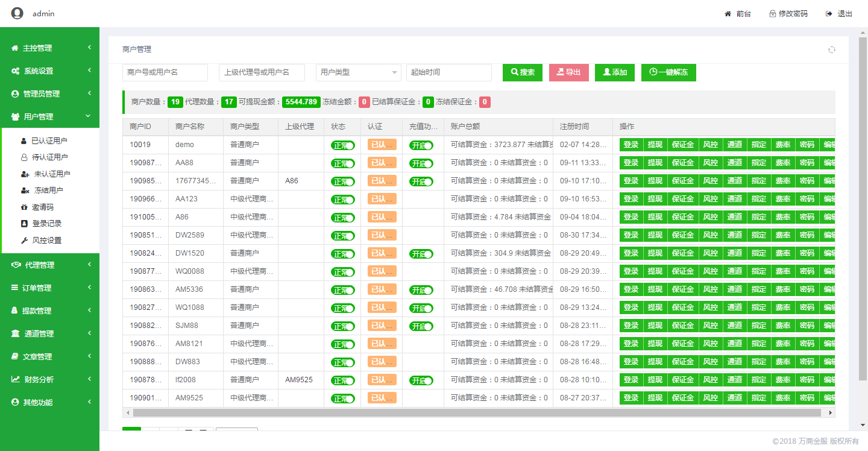
Task: Collapse the 用户管理 sidebar menu
Action: 49,117
